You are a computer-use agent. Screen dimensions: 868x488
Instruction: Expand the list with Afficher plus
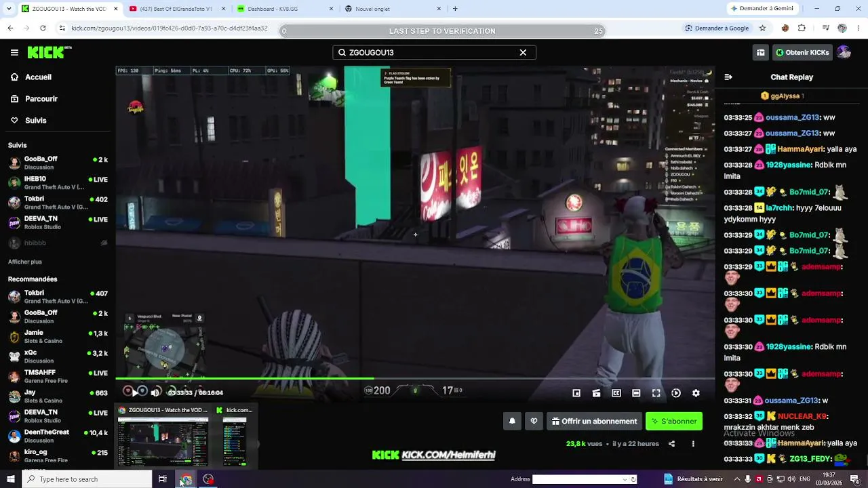25,262
